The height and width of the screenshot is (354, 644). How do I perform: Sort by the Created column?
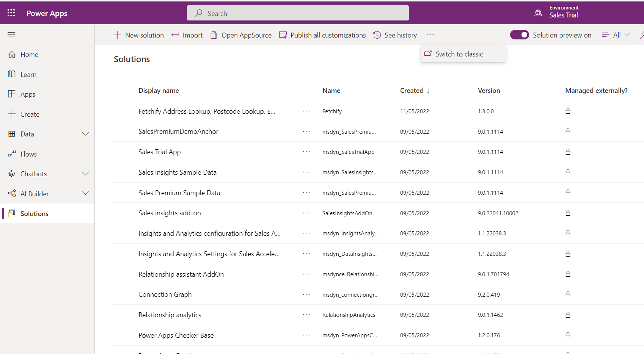tap(415, 91)
